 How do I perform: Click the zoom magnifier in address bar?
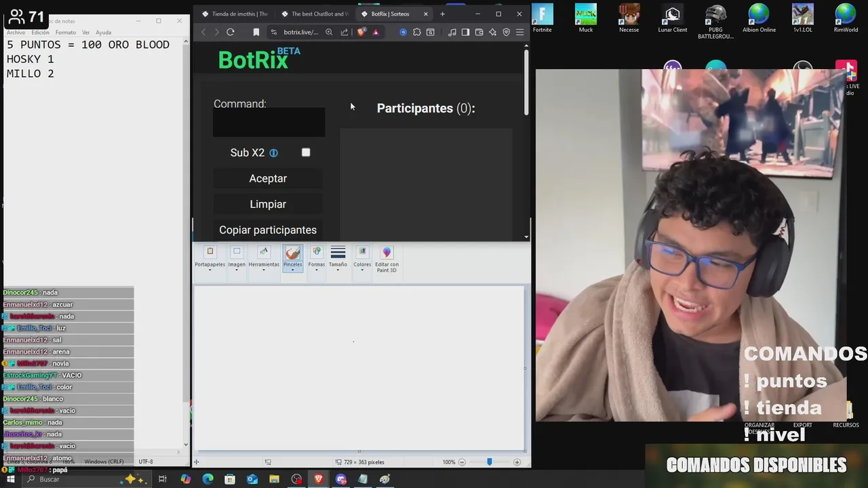coord(329,32)
